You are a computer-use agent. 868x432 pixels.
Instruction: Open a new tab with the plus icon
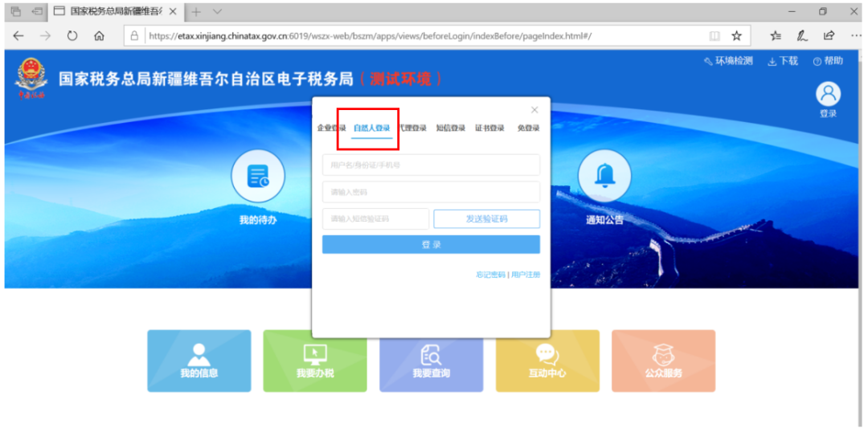pos(196,11)
